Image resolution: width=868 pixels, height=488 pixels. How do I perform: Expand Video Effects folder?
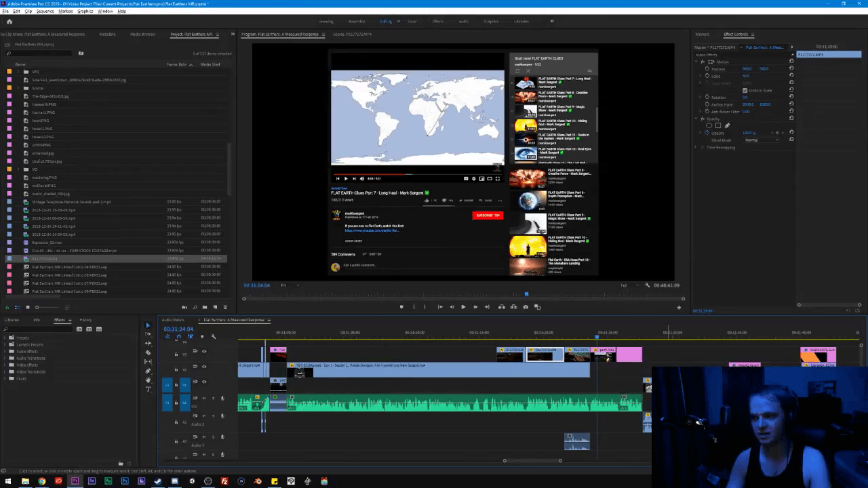(5, 365)
